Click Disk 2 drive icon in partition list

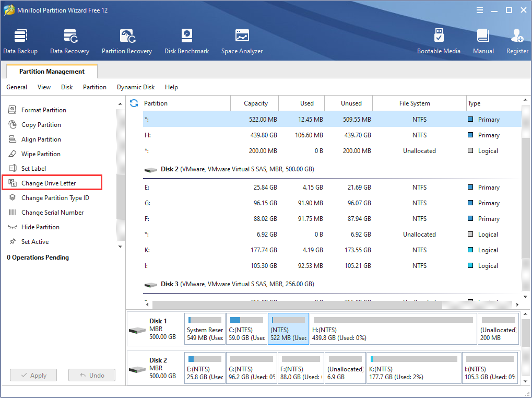tap(151, 169)
